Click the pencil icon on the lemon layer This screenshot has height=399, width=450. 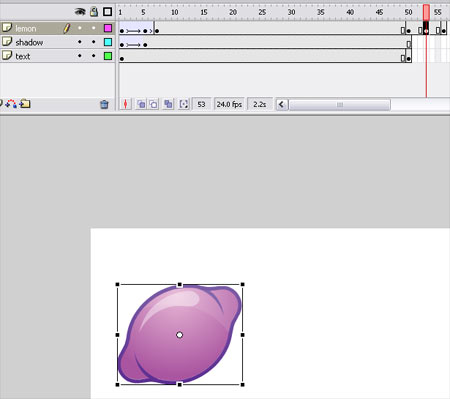[67, 28]
